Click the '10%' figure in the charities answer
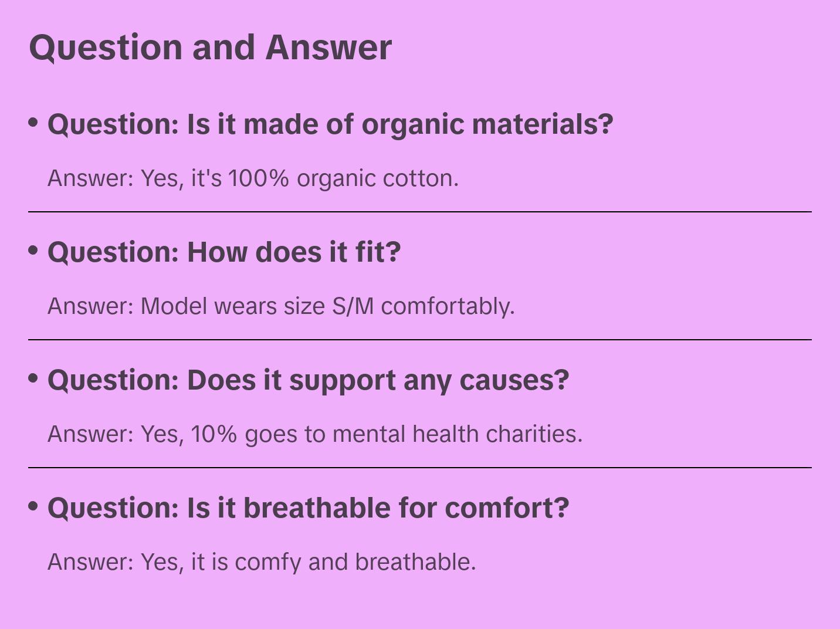840x629 pixels. (214, 434)
